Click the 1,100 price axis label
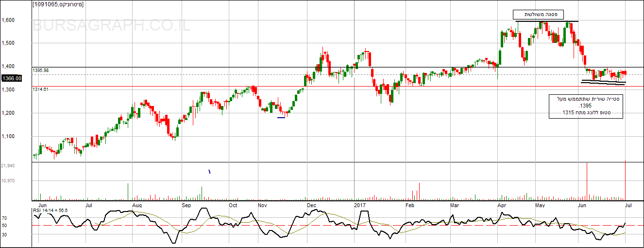This screenshot has width=644, height=248. tap(8, 137)
